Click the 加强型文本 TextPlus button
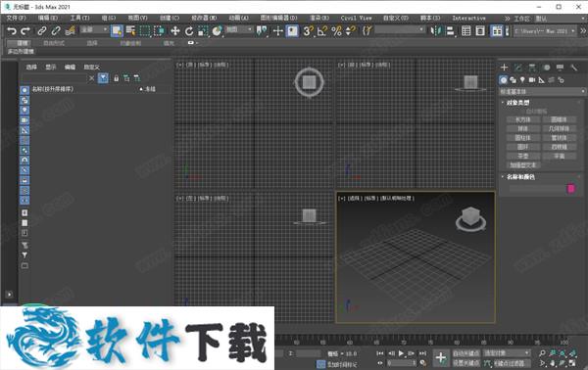The image size is (588, 370). coord(522,165)
